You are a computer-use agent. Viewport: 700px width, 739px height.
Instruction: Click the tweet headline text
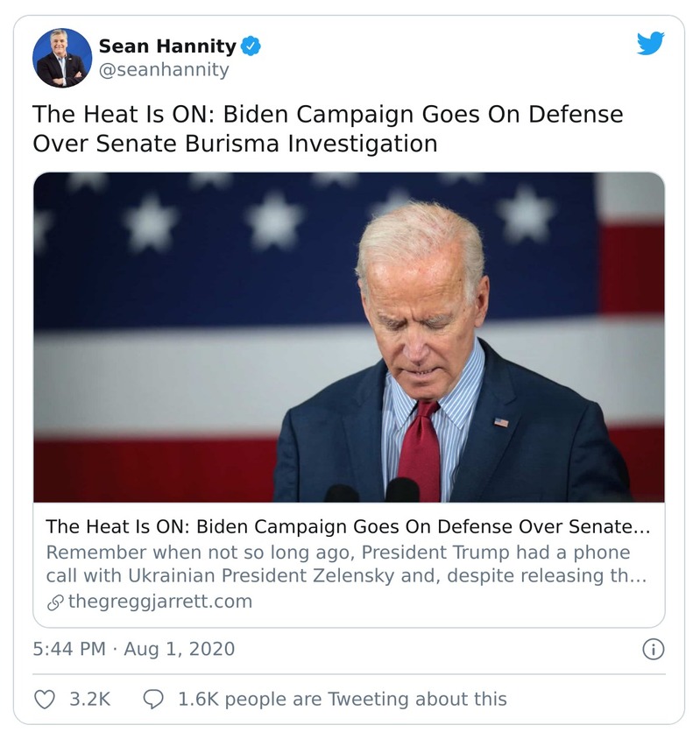328,129
